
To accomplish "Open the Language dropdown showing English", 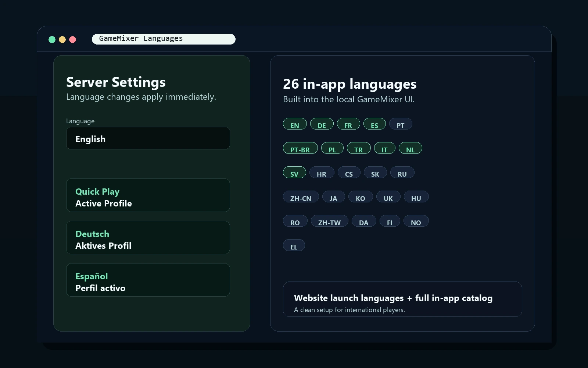I will (x=148, y=138).
